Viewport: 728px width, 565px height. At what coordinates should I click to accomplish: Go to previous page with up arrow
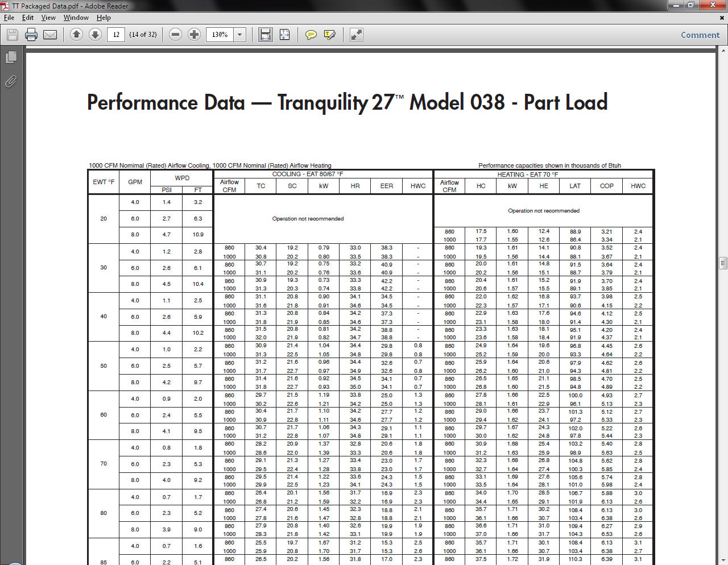click(x=76, y=35)
